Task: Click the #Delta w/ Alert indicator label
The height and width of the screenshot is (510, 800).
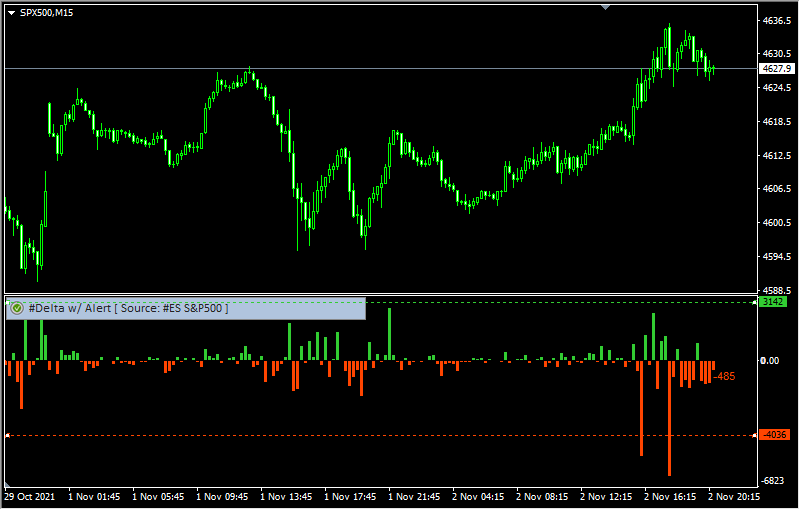Action: (x=128, y=309)
